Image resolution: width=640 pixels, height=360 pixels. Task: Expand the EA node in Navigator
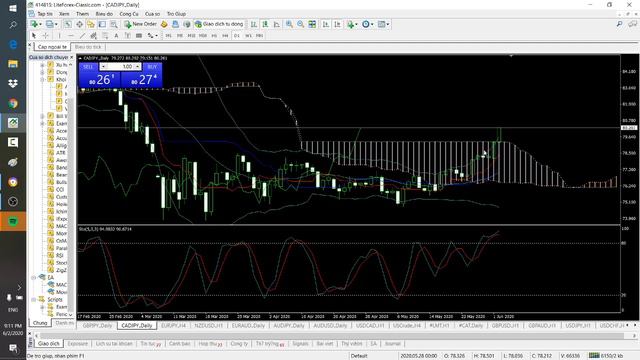(x=33, y=278)
